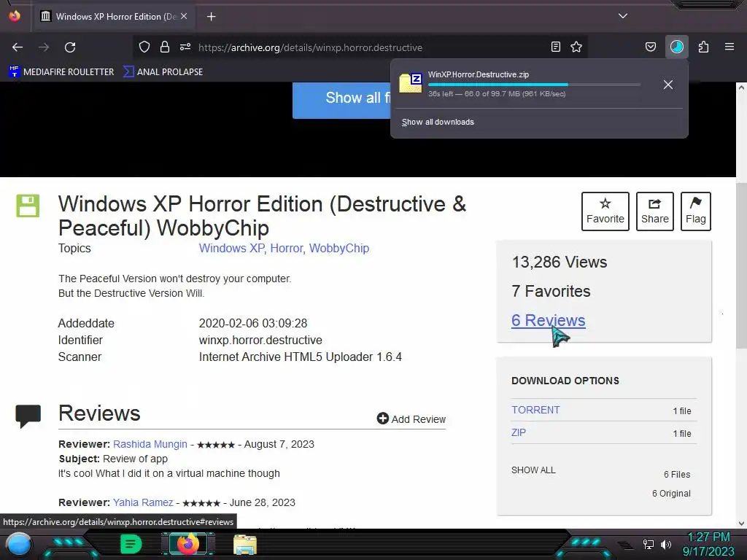
Task: Open the file explorer taskbar icon
Action: [245, 545]
